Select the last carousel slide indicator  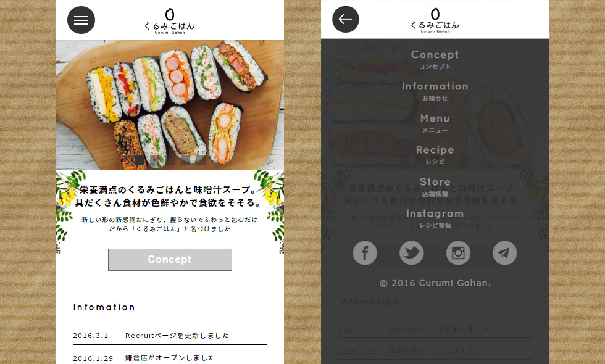[201, 160]
